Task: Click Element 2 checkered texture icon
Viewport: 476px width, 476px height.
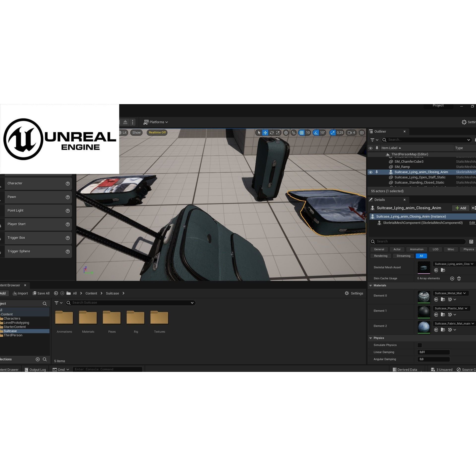Action: point(450,330)
